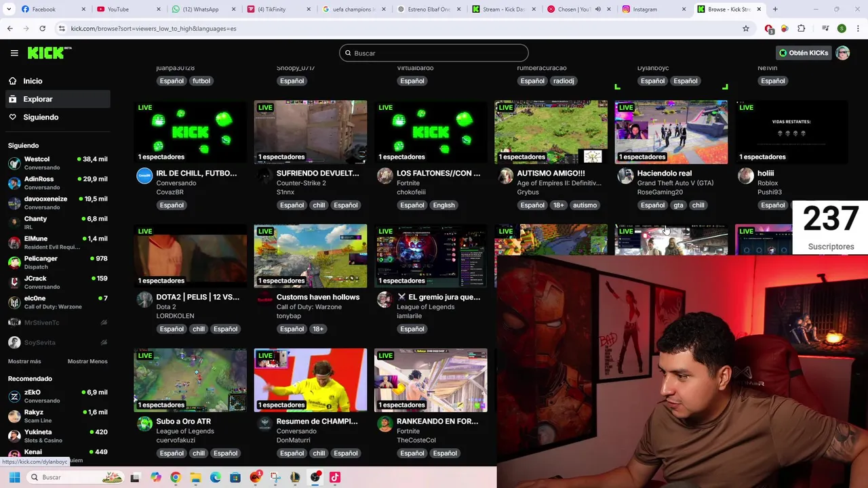The width and height of the screenshot is (868, 488).
Task: Click Grybus streamer avatar
Action: (505, 176)
